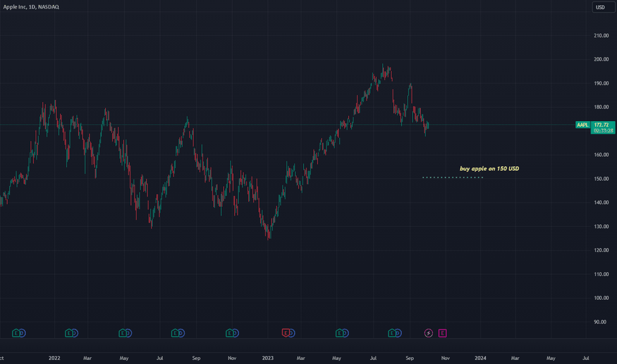Open the dividend marker at May 2022

tap(128, 334)
